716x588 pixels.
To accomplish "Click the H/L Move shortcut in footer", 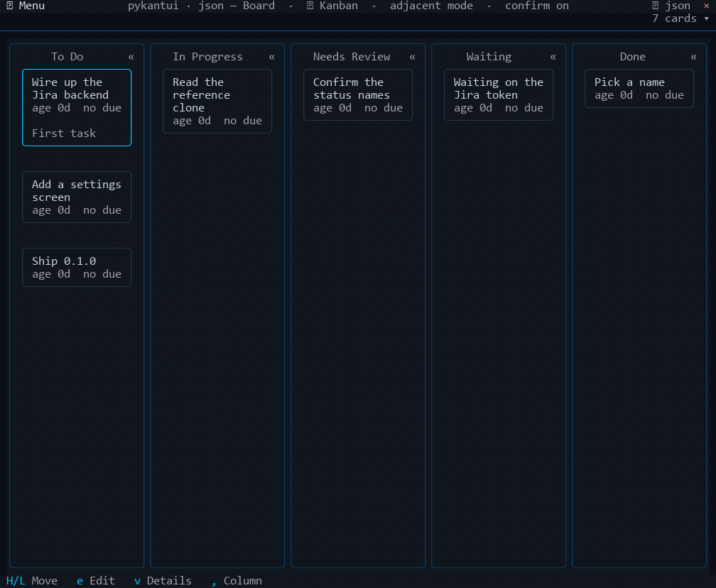I will coord(32,581).
